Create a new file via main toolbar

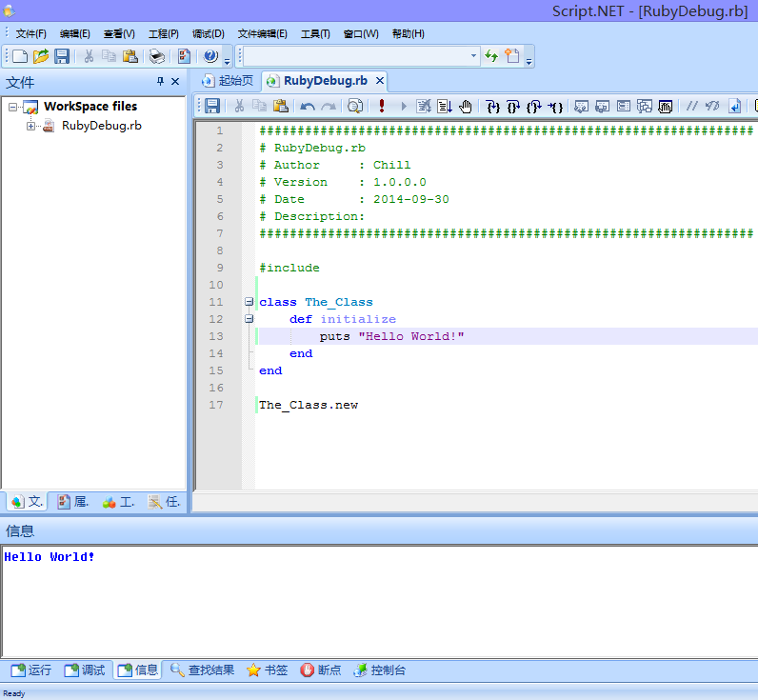[20, 56]
